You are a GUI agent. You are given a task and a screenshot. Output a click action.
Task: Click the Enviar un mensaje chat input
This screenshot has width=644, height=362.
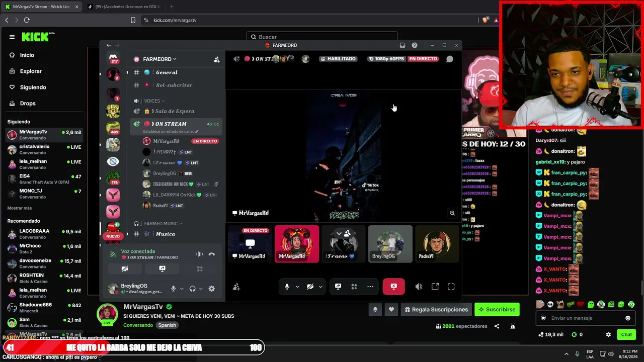coord(586,318)
